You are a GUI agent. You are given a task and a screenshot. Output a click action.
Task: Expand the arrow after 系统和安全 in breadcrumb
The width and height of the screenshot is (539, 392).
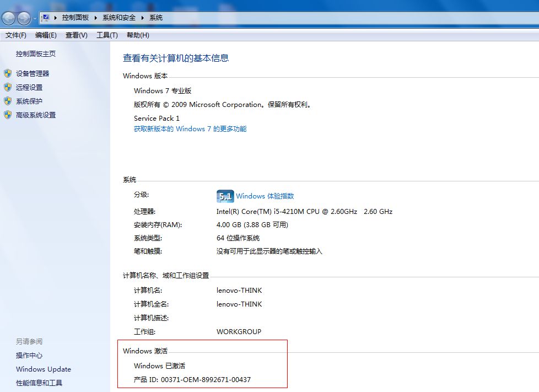[142, 18]
